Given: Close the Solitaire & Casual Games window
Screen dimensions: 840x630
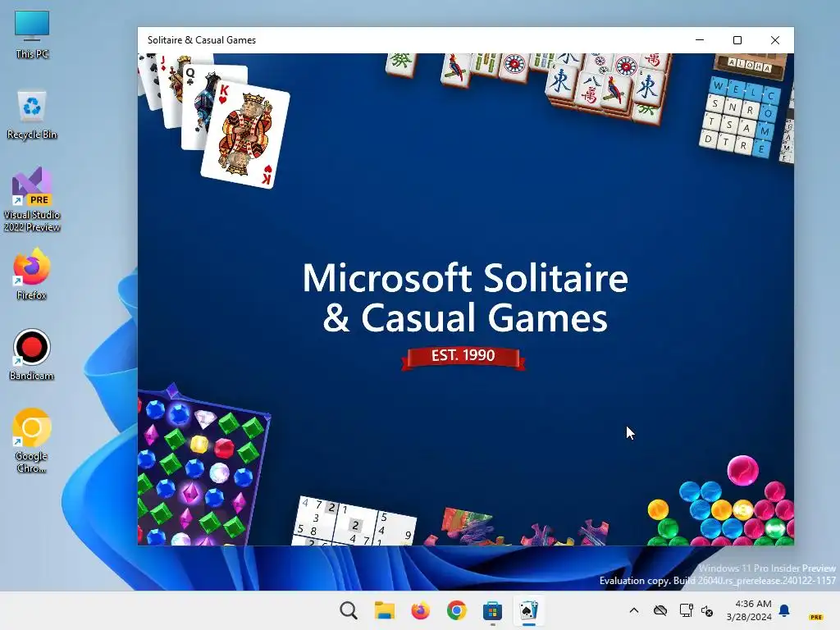Looking at the screenshot, I should point(774,40).
